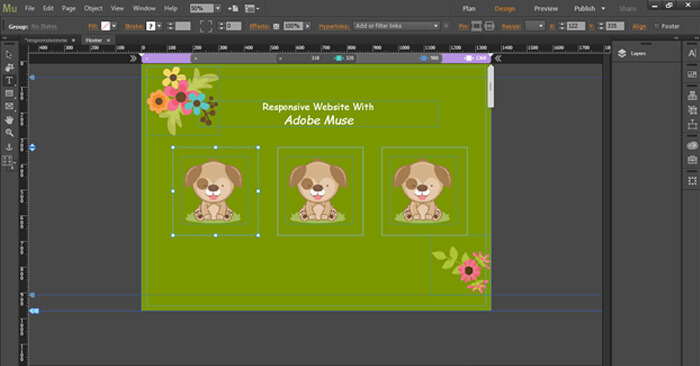
Task: Open the States panel icon at dock bottom
Action: pyautogui.click(x=692, y=181)
